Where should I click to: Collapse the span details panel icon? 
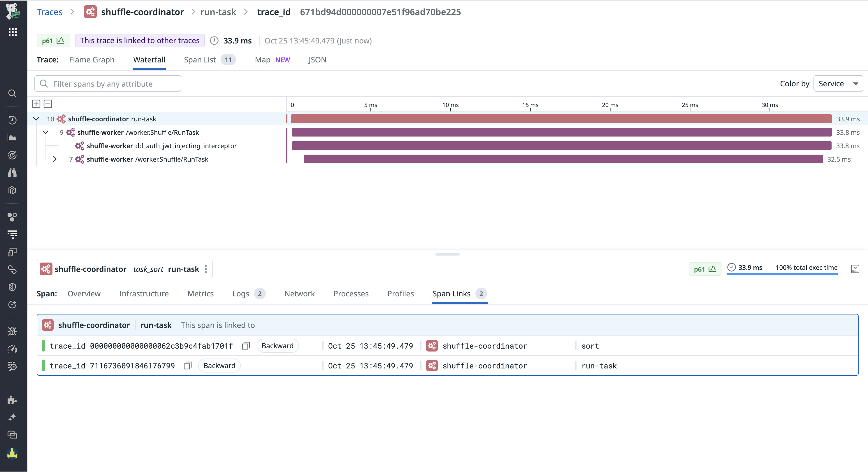(855, 269)
